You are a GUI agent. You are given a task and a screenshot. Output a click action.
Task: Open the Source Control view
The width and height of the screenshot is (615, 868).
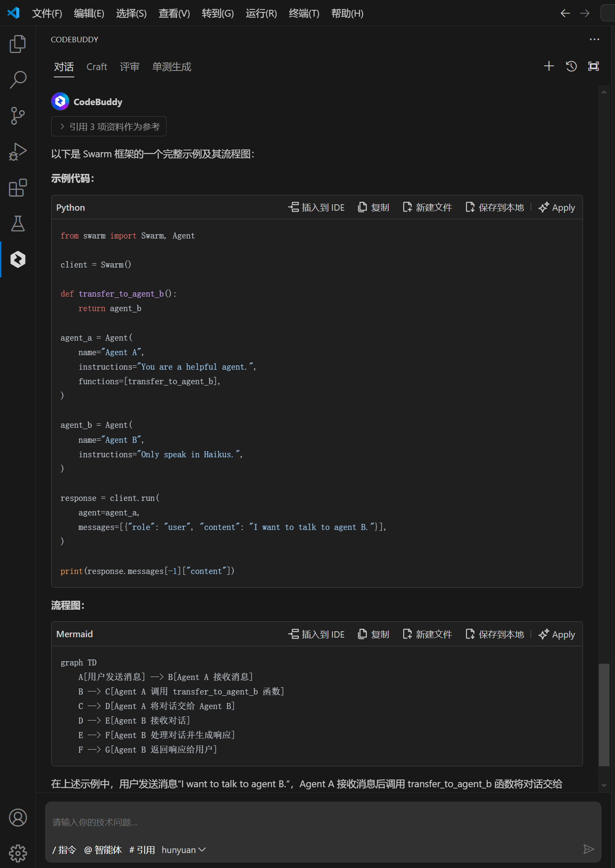pyautogui.click(x=18, y=115)
